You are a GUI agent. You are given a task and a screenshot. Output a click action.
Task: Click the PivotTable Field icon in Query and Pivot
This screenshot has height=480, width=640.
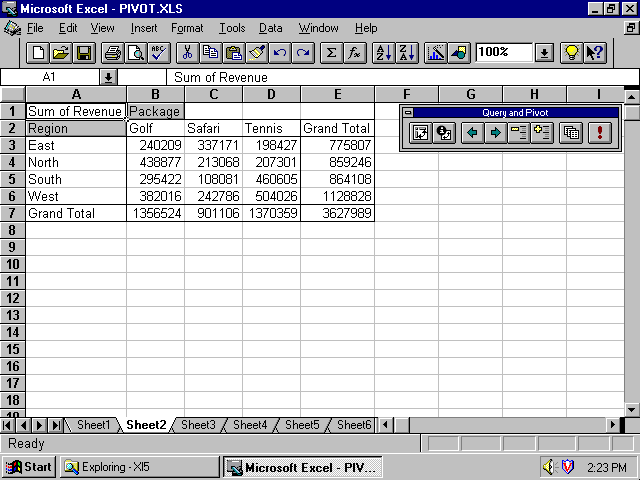[x=444, y=133]
